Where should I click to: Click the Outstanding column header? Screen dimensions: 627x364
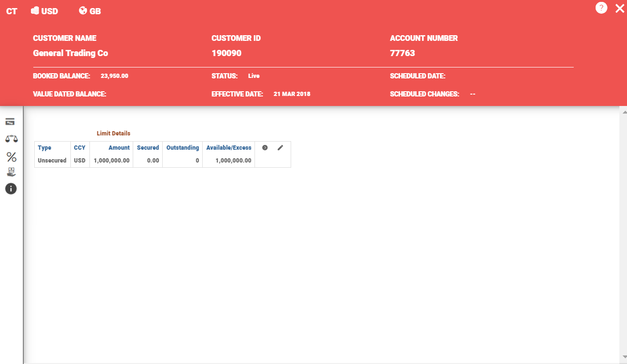[182, 148]
